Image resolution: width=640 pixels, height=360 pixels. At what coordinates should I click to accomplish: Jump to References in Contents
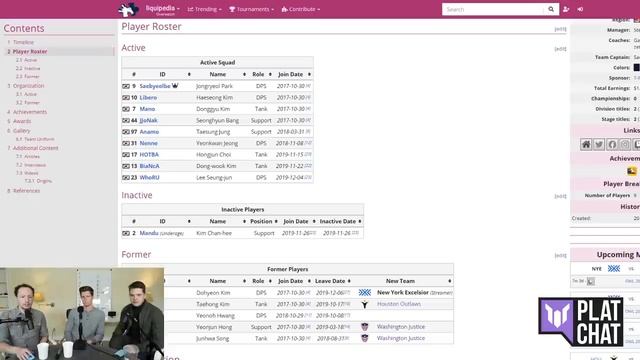tap(26, 191)
